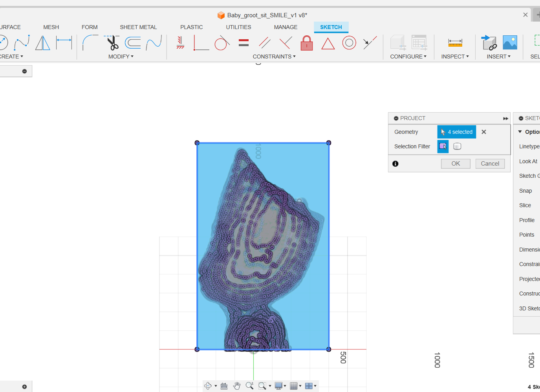
Task: Select the Sketch Dimension tool
Action: click(64, 43)
